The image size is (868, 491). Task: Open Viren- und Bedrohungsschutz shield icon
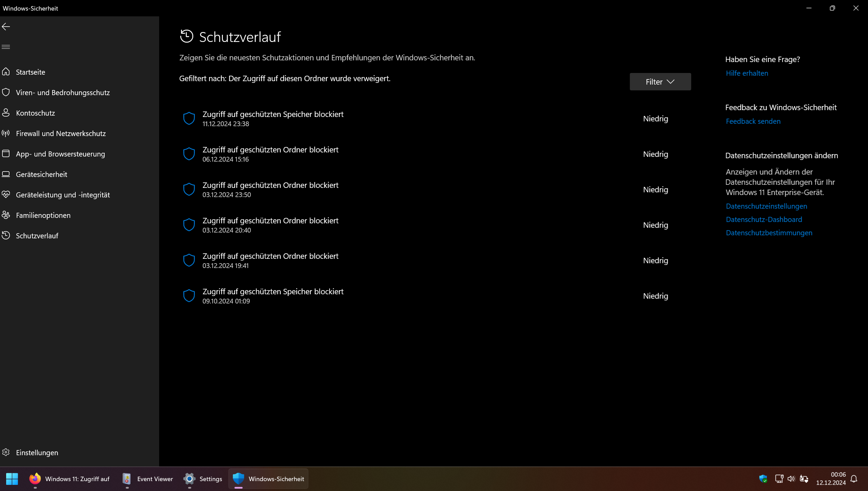[x=6, y=92]
